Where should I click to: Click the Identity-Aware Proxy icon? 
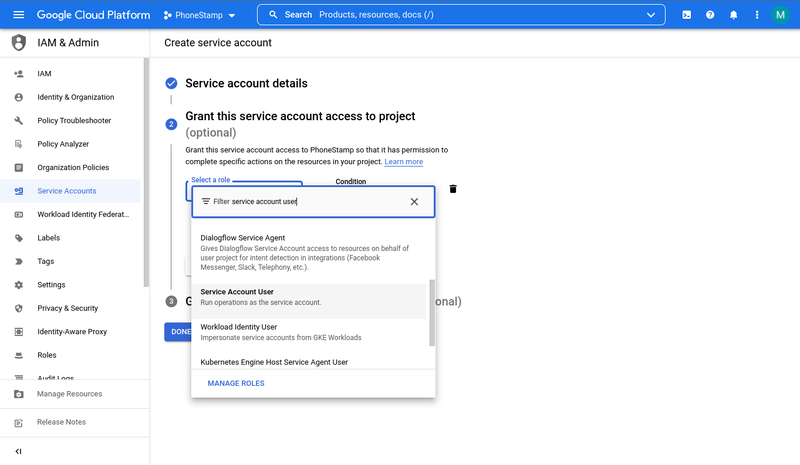19,332
